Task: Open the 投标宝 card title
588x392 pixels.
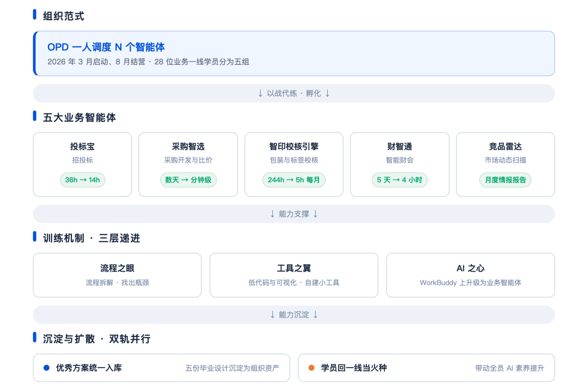Action: click(x=82, y=146)
